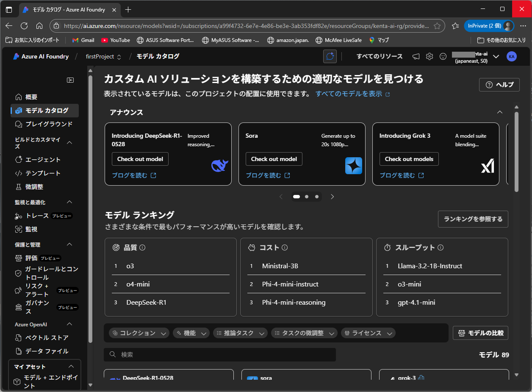Check out models for Grok 3

click(x=409, y=159)
